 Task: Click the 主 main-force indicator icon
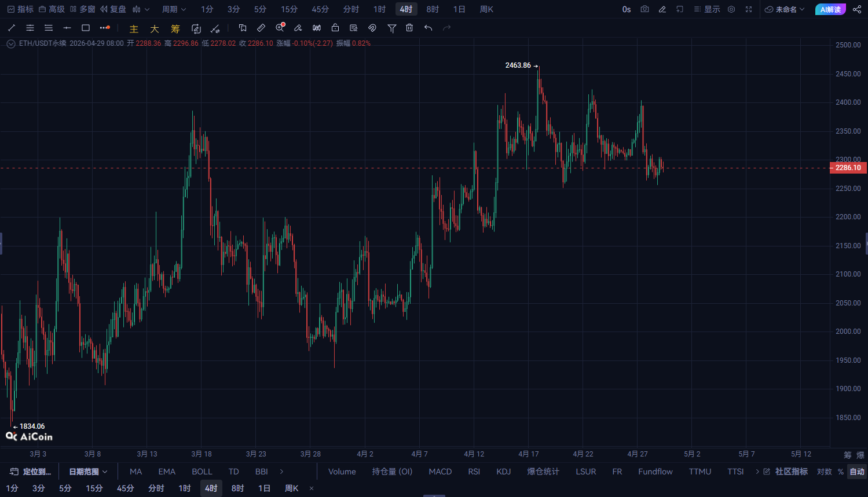[x=134, y=28]
